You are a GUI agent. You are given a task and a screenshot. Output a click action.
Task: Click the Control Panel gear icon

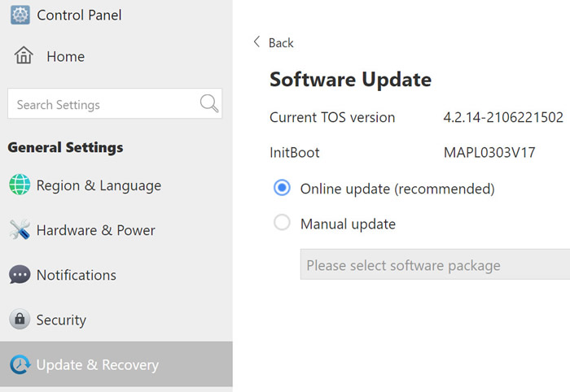(20, 15)
